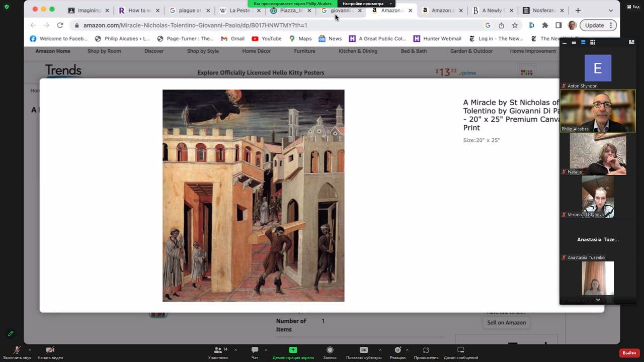Bookmark page with star icon
The height and width of the screenshot is (362, 644).
515,25
